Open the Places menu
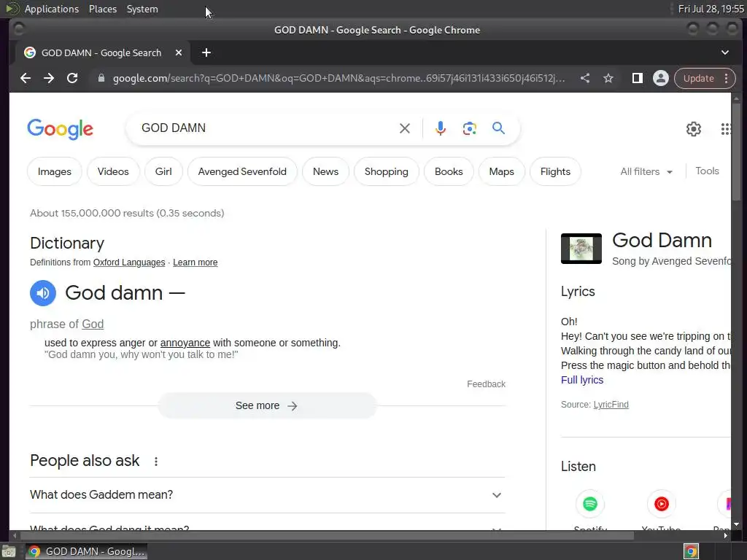747x560 pixels. [103, 9]
